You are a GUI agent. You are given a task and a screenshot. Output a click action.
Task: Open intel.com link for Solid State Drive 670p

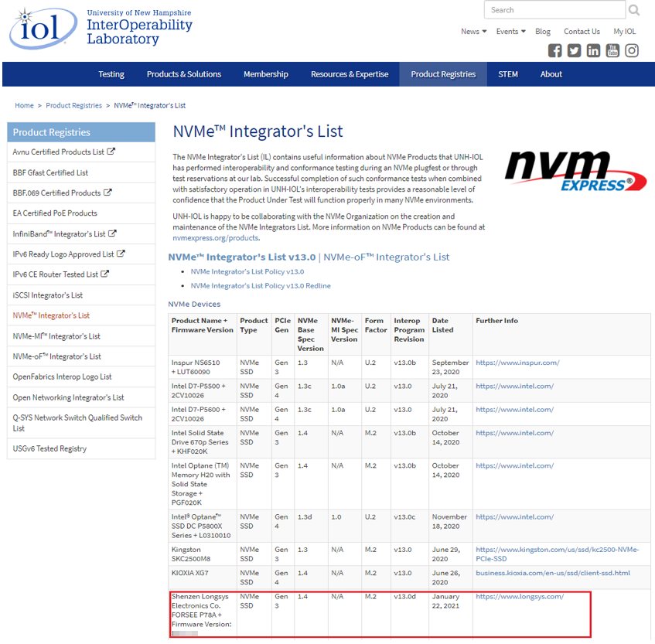tap(515, 433)
